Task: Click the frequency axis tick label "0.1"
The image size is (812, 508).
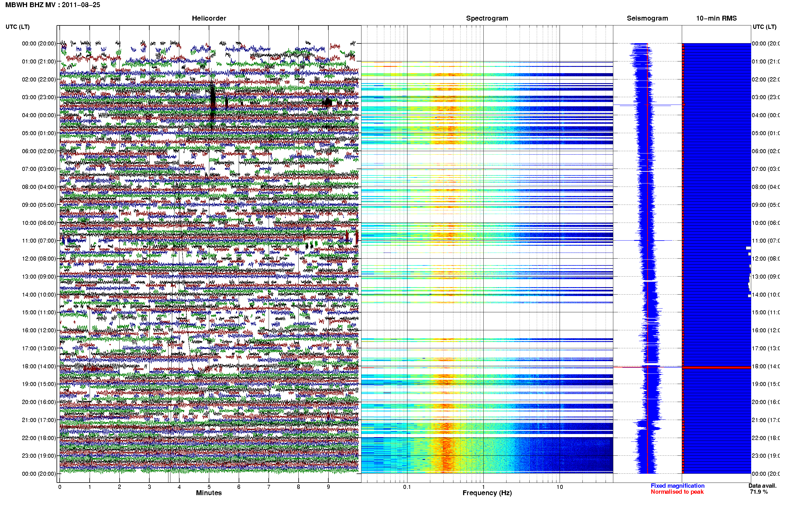Action: coord(407,487)
